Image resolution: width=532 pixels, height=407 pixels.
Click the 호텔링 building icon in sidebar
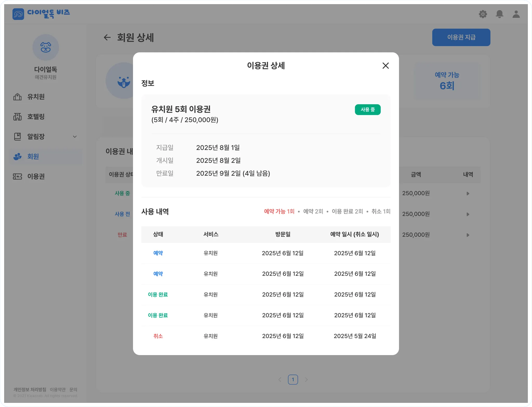(17, 117)
